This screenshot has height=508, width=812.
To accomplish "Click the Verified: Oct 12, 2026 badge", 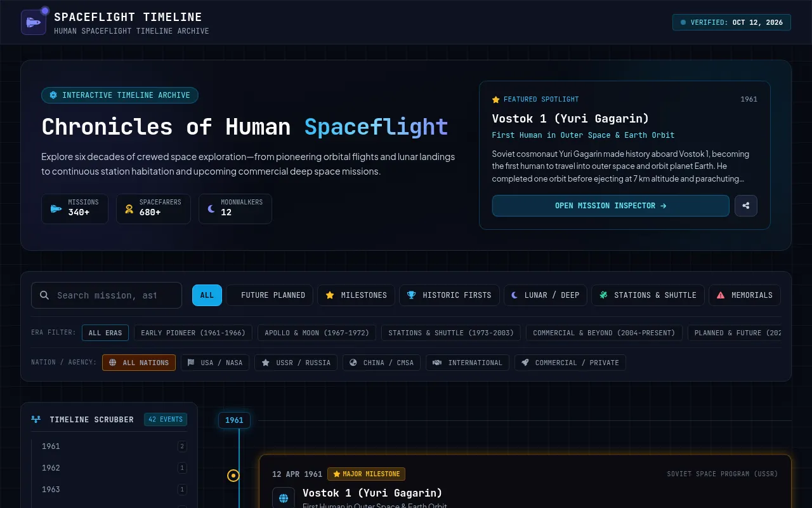I will point(732,22).
